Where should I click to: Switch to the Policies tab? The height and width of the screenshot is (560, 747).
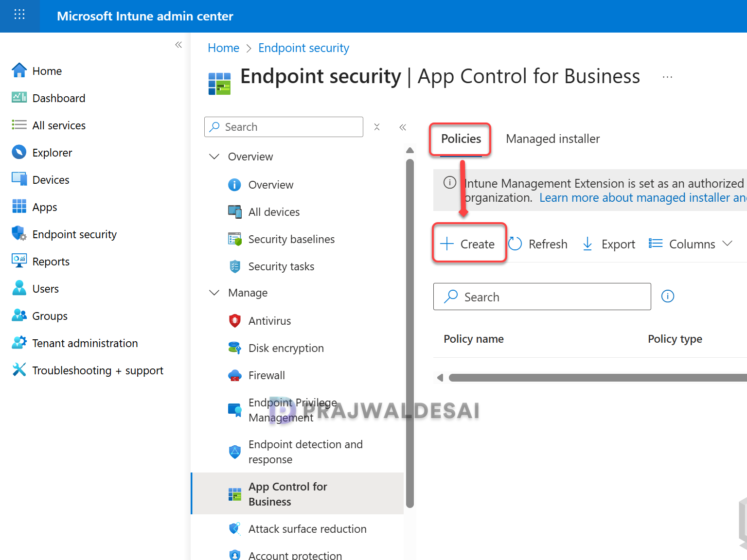click(x=461, y=139)
